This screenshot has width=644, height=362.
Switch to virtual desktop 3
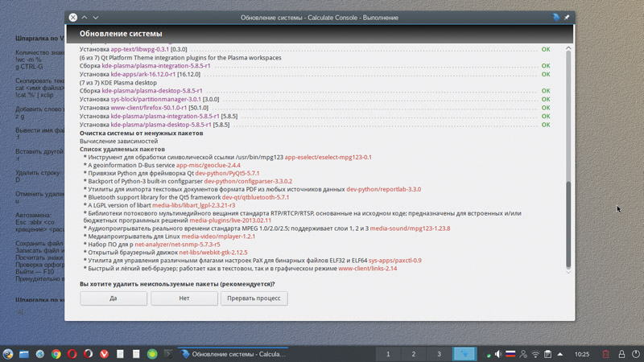(x=439, y=354)
